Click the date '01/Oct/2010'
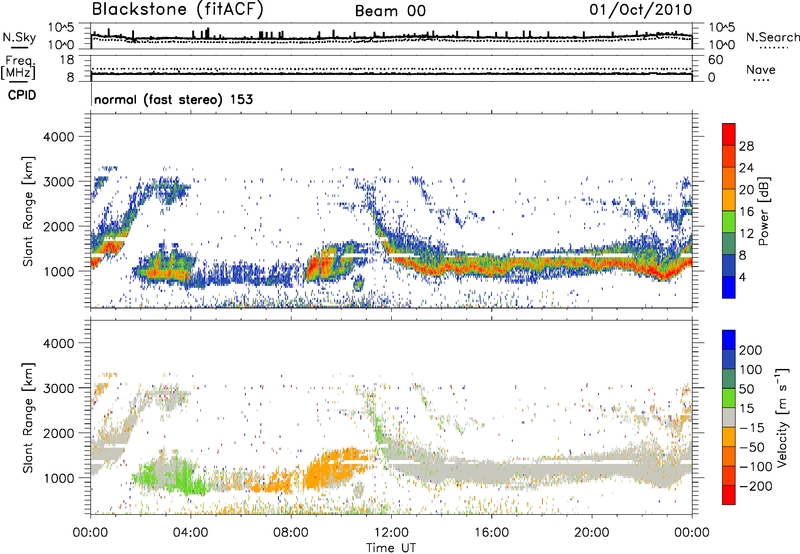 coord(641,10)
